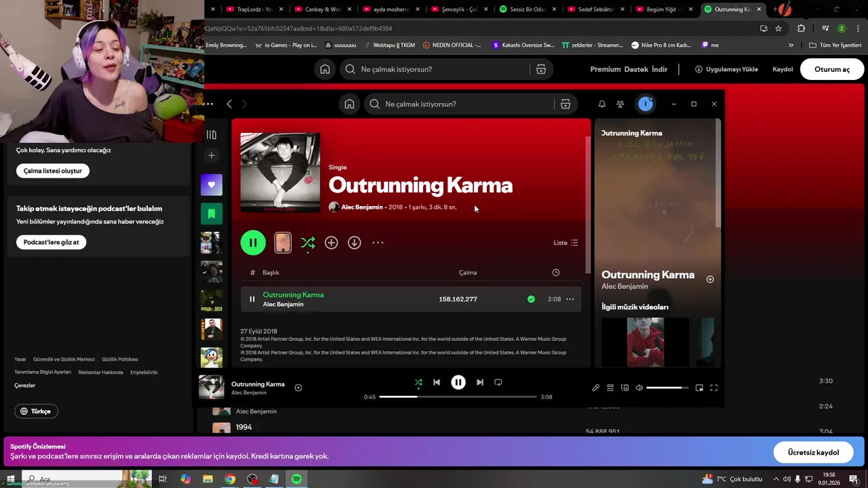
Task: Click the Kaydol button
Action: pyautogui.click(x=783, y=69)
